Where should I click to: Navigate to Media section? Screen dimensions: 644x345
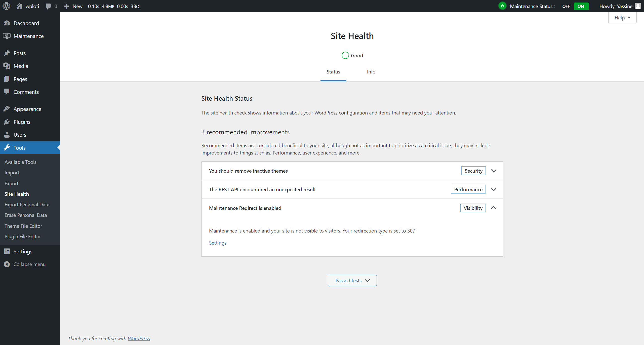(20, 66)
